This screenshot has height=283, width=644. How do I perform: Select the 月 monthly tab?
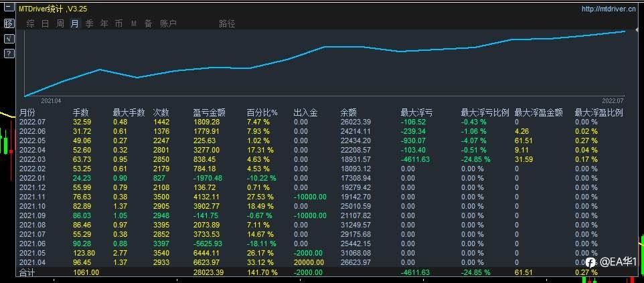75,24
